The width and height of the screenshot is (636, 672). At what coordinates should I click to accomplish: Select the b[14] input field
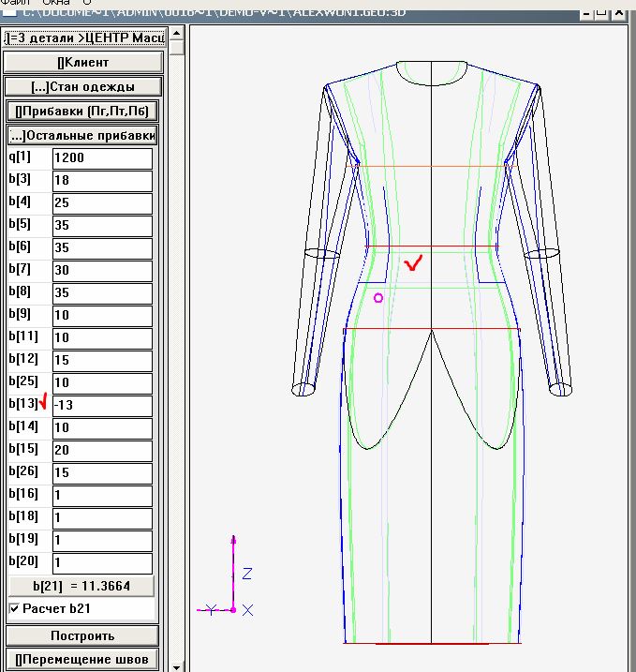[102, 428]
